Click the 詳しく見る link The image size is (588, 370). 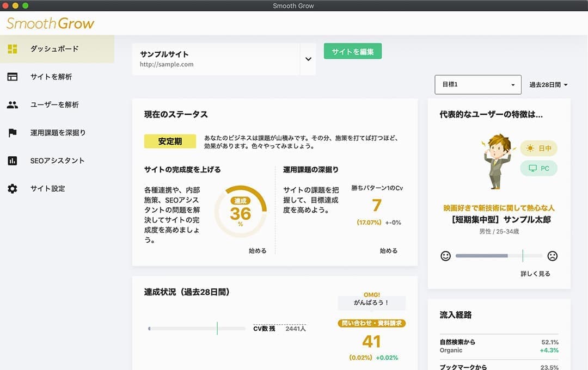click(x=535, y=274)
